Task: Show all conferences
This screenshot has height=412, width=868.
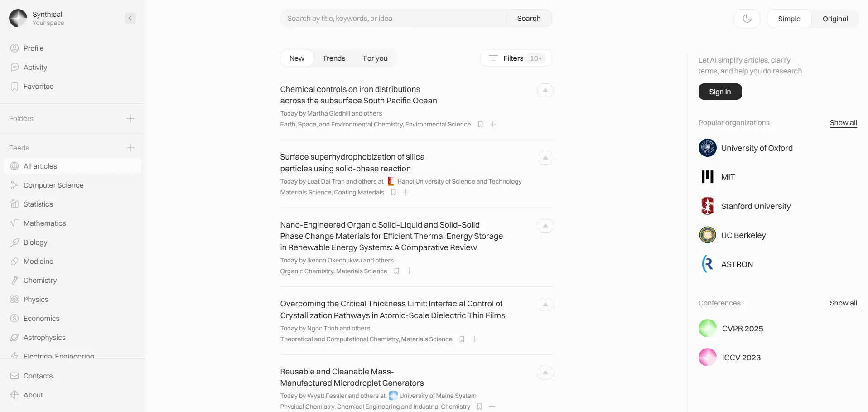Action: pyautogui.click(x=843, y=303)
